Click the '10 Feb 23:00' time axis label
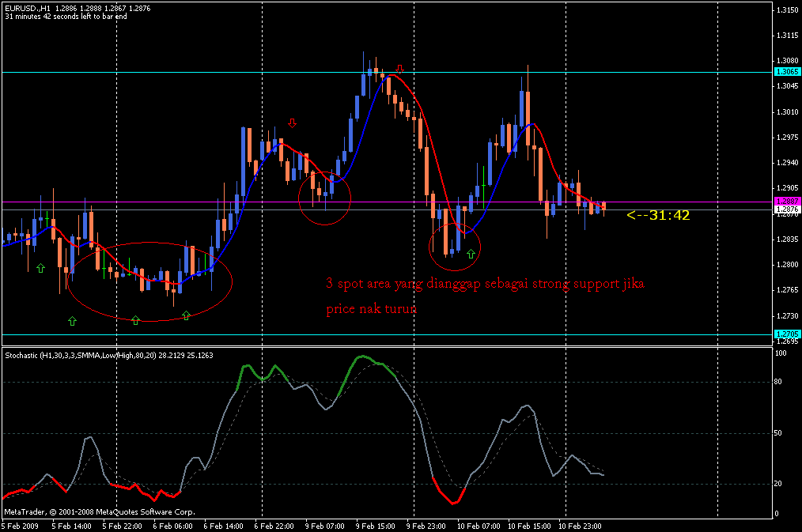The height and width of the screenshot is (532, 802). click(580, 526)
